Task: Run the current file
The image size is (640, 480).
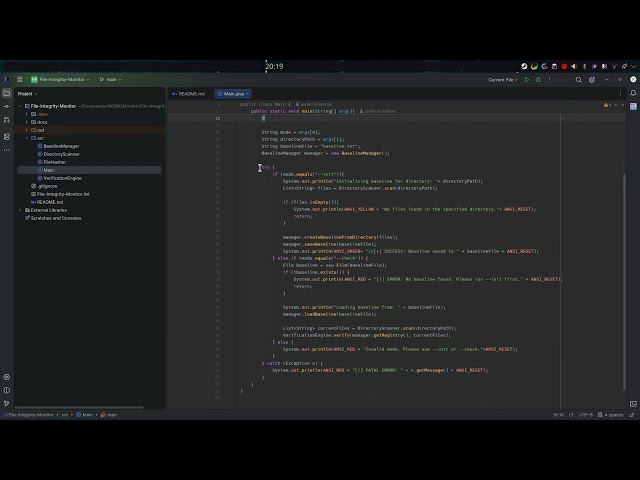Action: (x=527, y=80)
